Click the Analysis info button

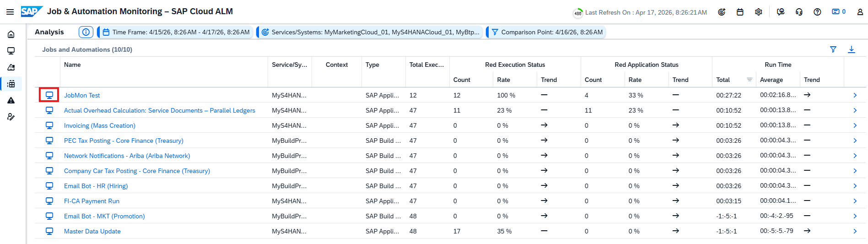click(86, 32)
